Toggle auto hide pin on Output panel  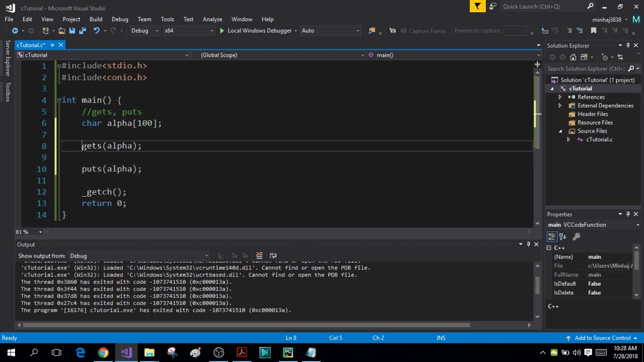pos(528,244)
